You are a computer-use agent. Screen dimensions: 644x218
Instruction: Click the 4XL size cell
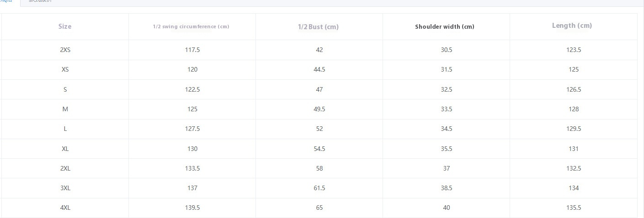(x=65, y=208)
